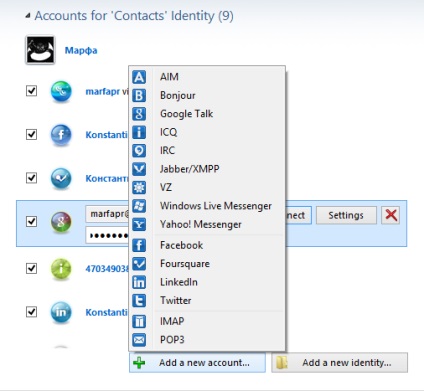This screenshot has width=424, height=391.
Task: Click the marfapr@ username input field
Action: (x=107, y=214)
